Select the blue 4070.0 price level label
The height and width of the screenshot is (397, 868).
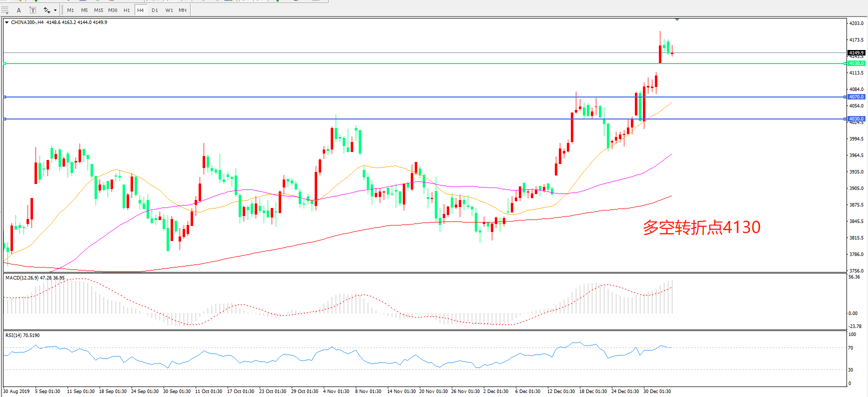pyautogui.click(x=856, y=97)
